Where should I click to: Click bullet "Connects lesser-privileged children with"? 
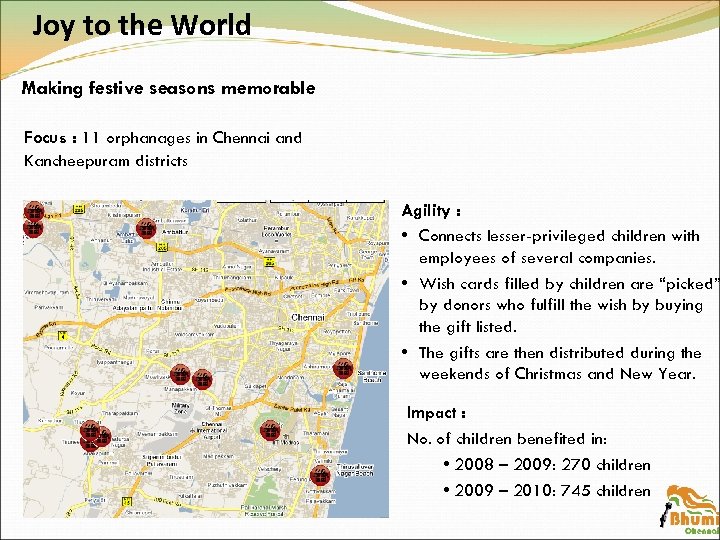(559, 236)
